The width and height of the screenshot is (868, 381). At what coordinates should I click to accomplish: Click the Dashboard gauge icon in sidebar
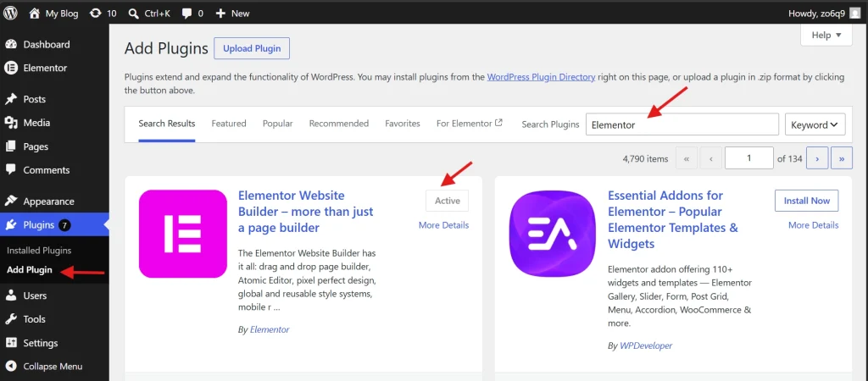11,44
